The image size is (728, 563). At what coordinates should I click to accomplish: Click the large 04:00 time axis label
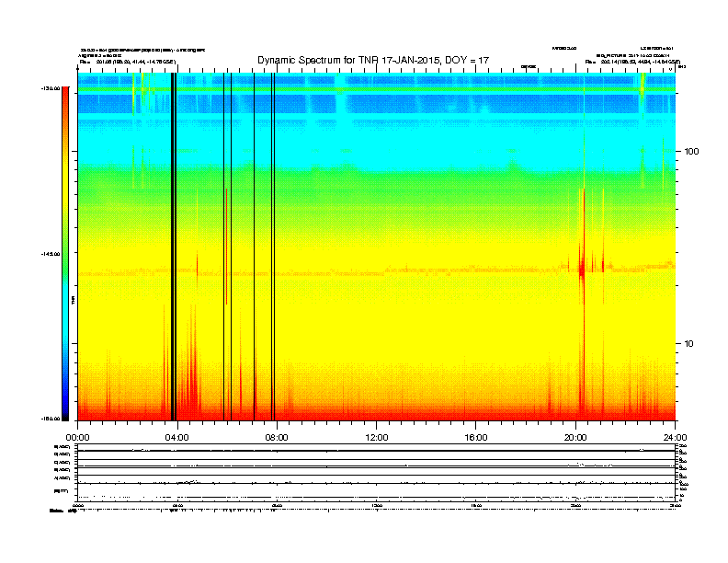[x=176, y=438]
